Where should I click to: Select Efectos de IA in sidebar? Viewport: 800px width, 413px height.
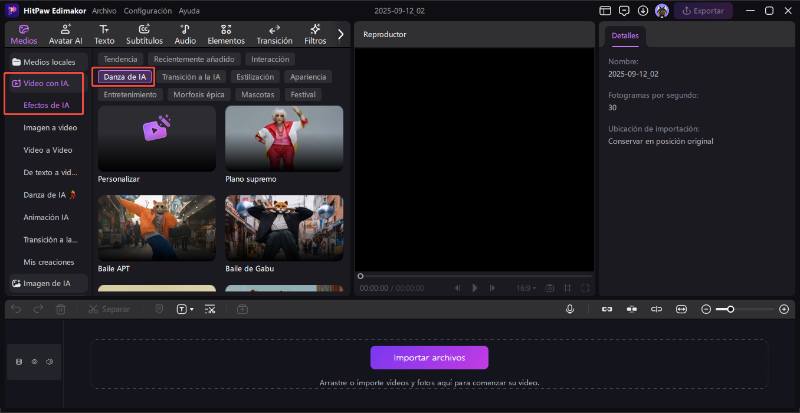point(46,105)
